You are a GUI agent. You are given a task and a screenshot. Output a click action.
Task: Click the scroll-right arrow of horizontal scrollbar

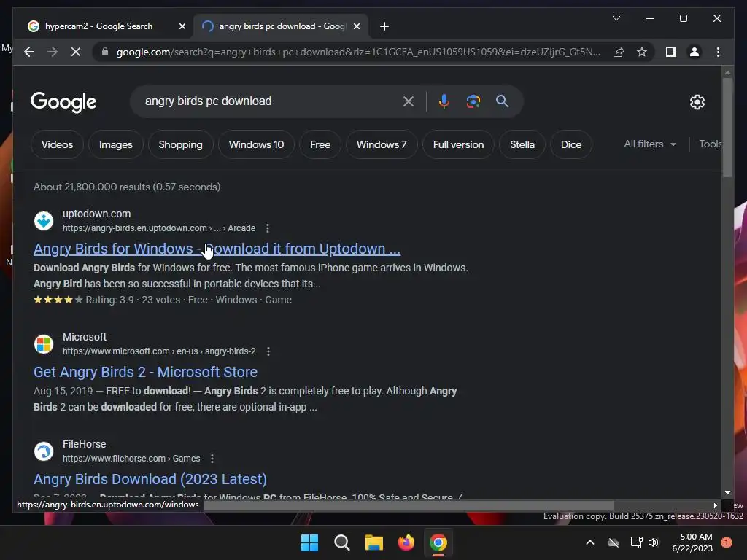point(715,506)
